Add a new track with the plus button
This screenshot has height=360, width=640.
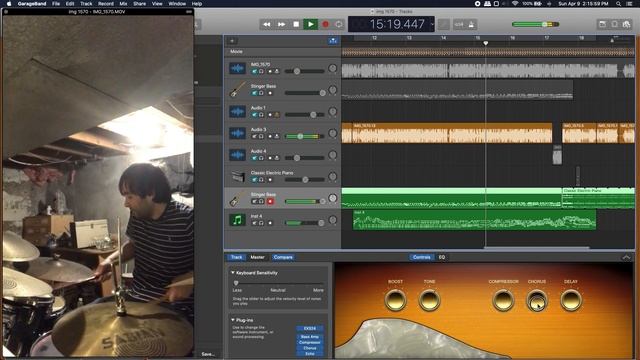click(232, 41)
